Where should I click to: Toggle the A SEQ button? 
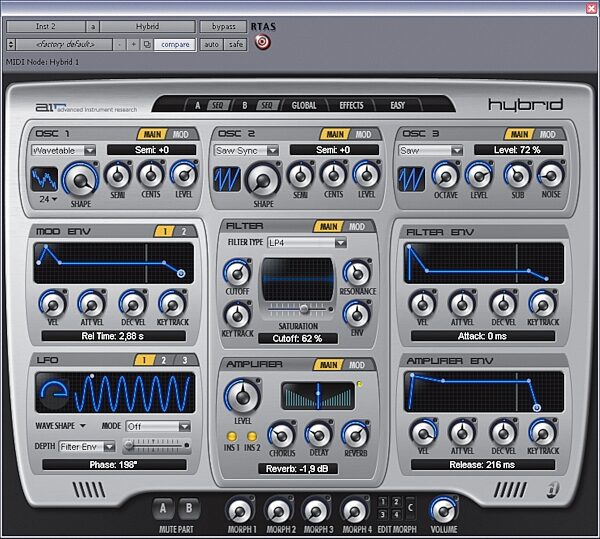pos(218,105)
